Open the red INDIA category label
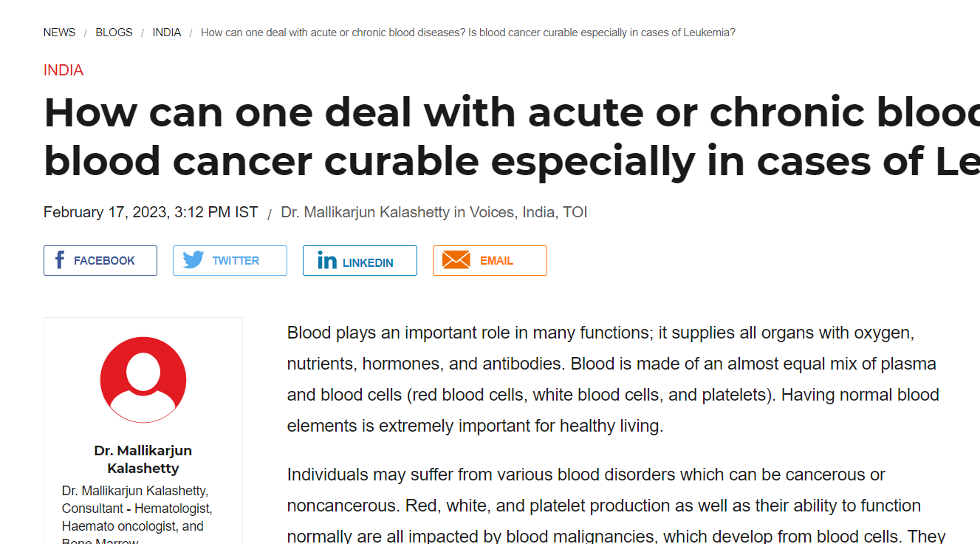Image resolution: width=980 pixels, height=544 pixels. (64, 70)
